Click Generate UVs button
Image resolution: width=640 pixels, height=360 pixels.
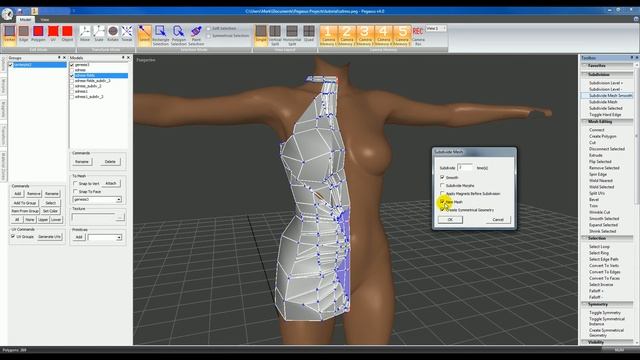(x=49, y=237)
